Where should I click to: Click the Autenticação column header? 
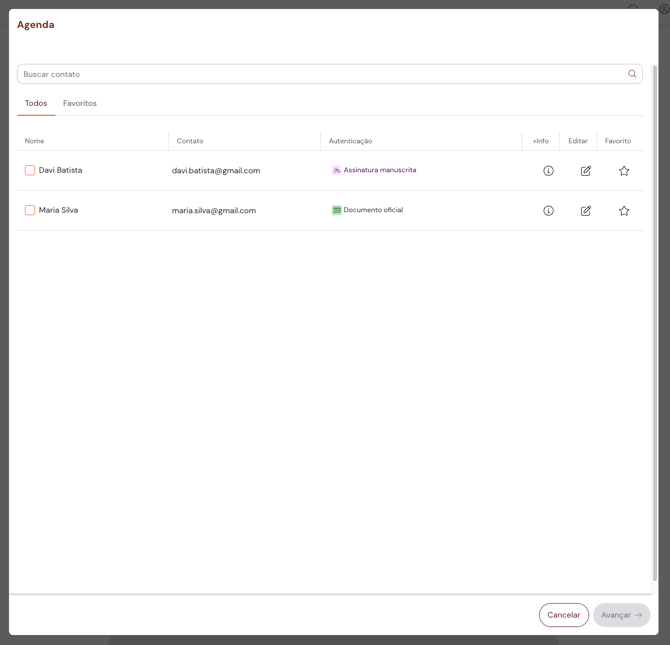[x=350, y=141]
